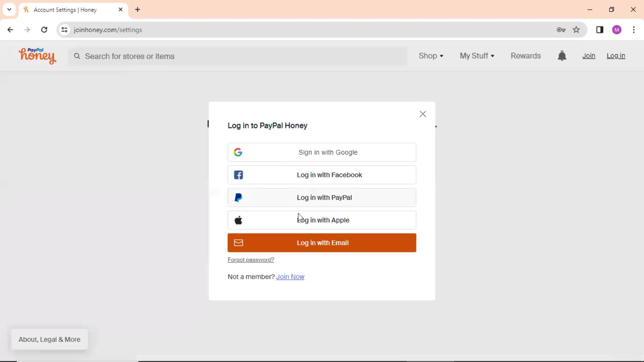Log in with Apple
The image size is (644, 362).
322,220
